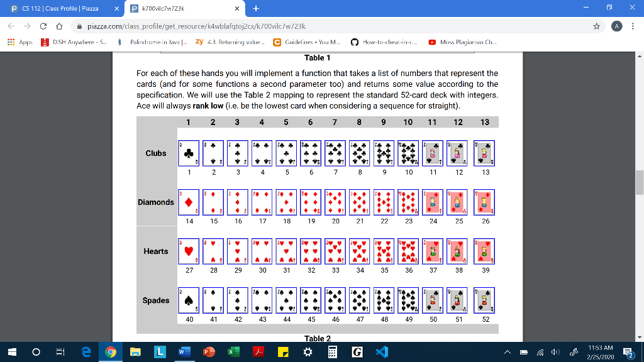Viewport: 644px width, 362px height.
Task: Open the Moss Plagiarism Check bookmark
Action: (x=431, y=42)
